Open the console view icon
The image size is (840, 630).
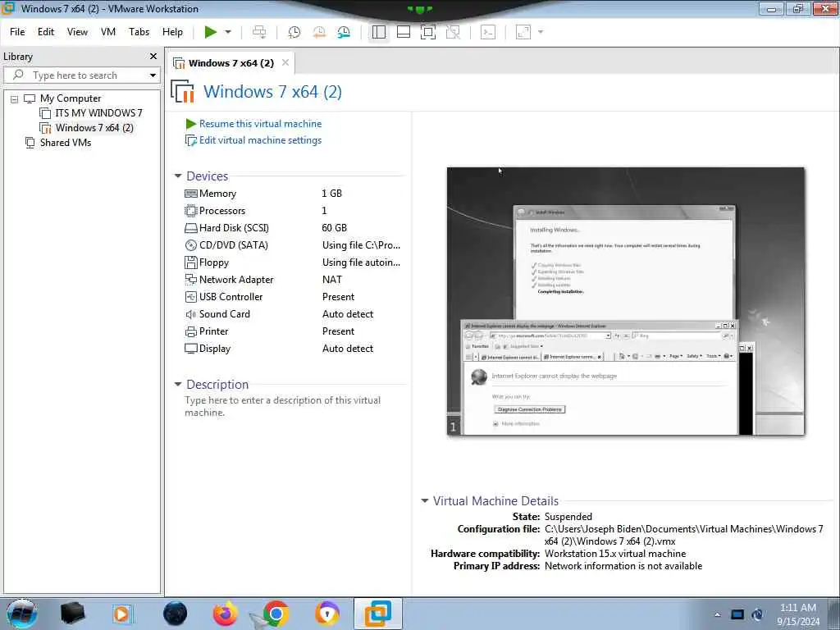(488, 32)
